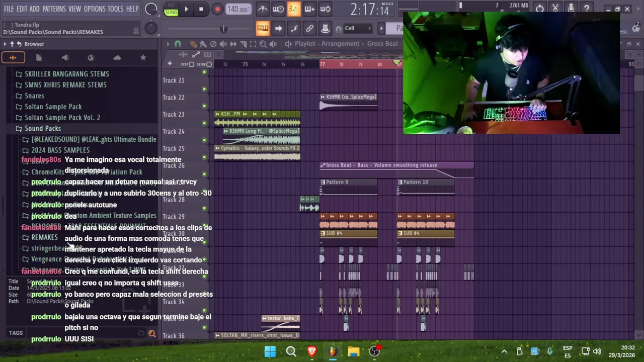Open the FILE menu
Screen dimensions: 644x362
pos(9,9)
